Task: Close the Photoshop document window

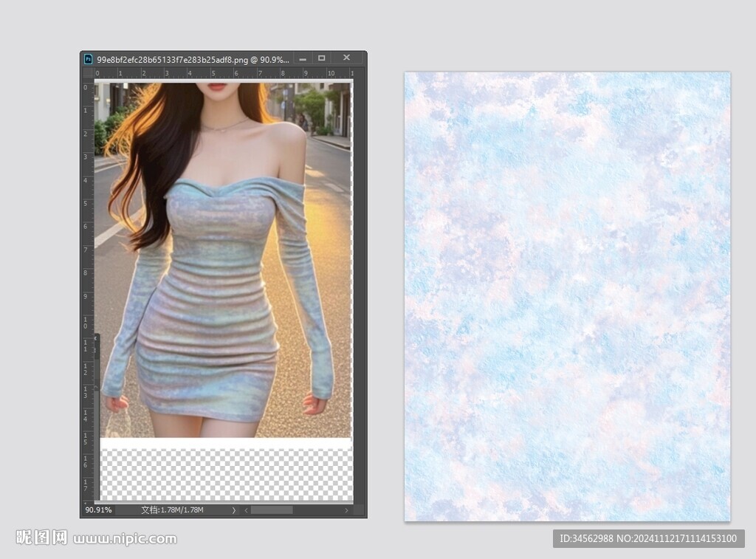Action: click(x=346, y=58)
